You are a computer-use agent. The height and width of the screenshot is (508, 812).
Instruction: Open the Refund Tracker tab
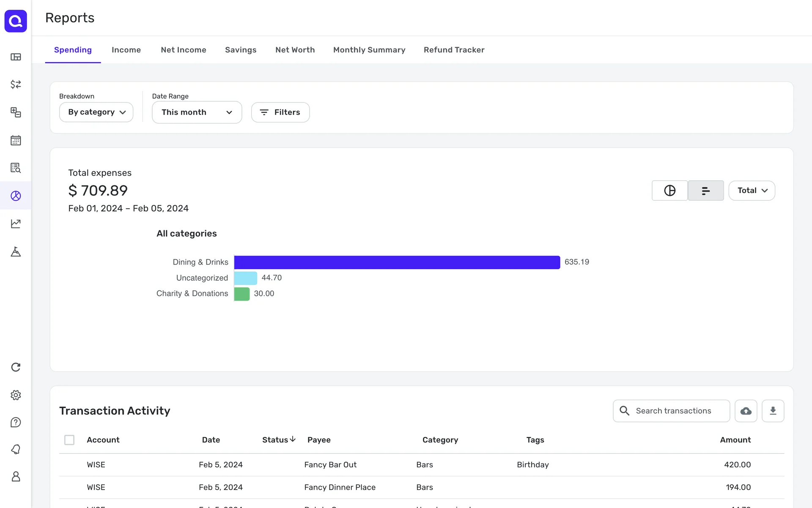pos(454,50)
